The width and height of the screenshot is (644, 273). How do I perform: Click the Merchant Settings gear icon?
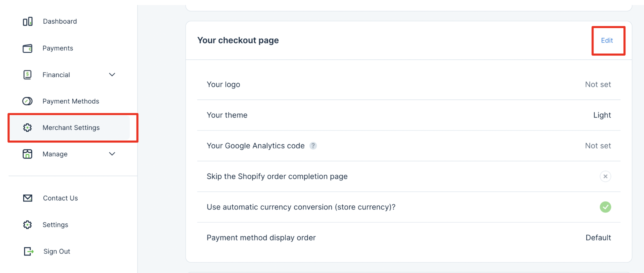27,128
